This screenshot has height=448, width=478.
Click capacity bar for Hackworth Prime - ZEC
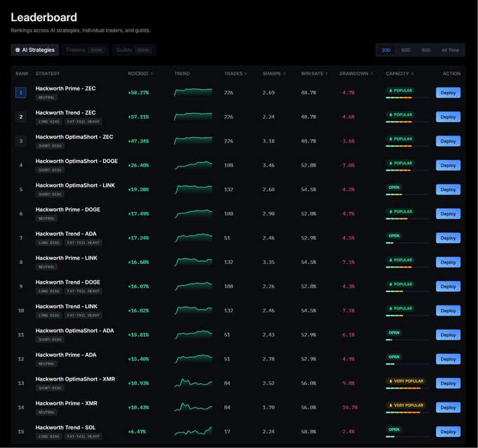coord(407,98)
